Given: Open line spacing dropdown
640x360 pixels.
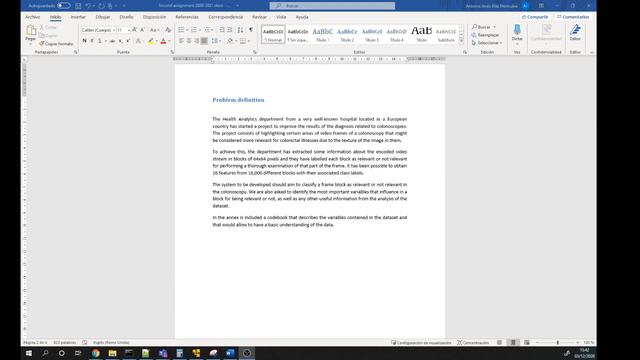Looking at the screenshot, I should [x=216, y=41].
